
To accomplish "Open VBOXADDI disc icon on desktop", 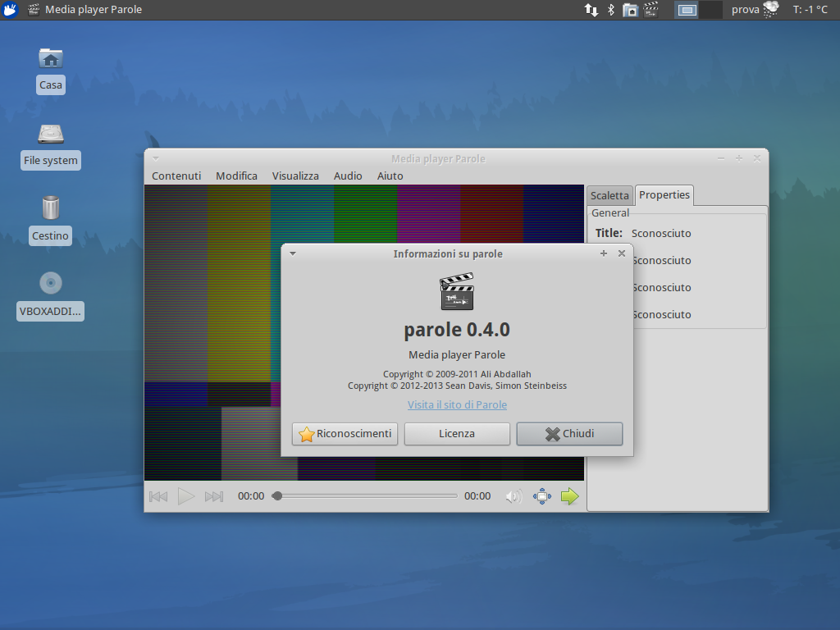I will pos(51,284).
